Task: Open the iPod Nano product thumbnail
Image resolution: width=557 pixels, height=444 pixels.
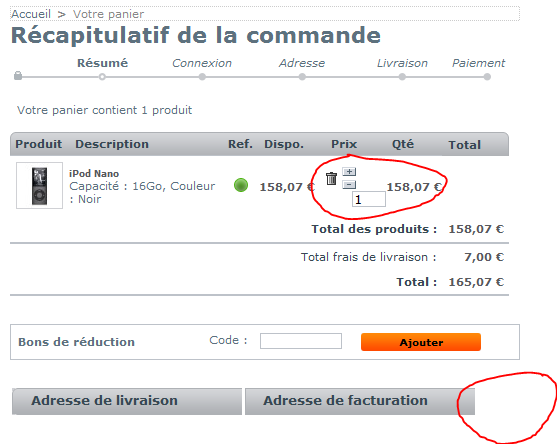Action: coord(39,186)
